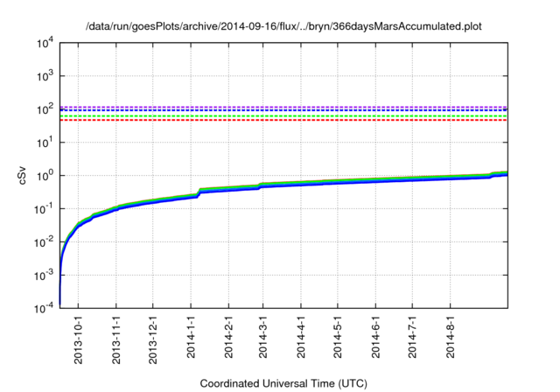Click the purple dashed threshold line

pyautogui.click(x=283, y=107)
